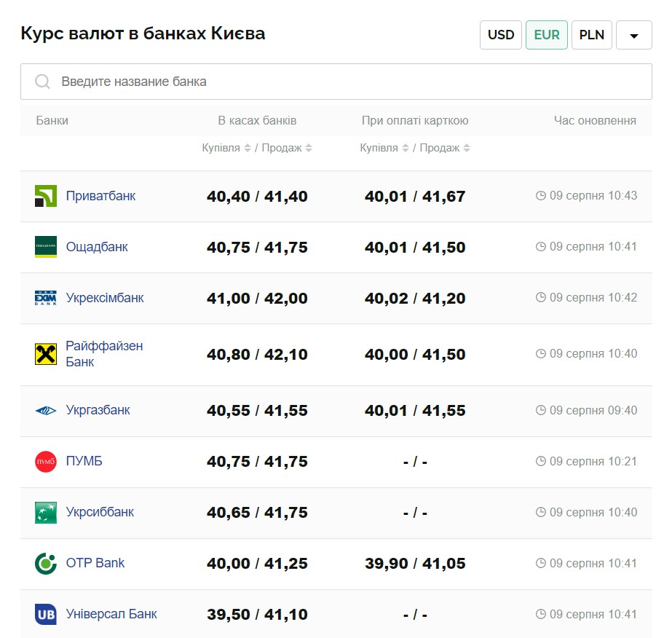This screenshot has width=672, height=638.
Task: Click the Банки column header
Action: pyautogui.click(x=52, y=120)
